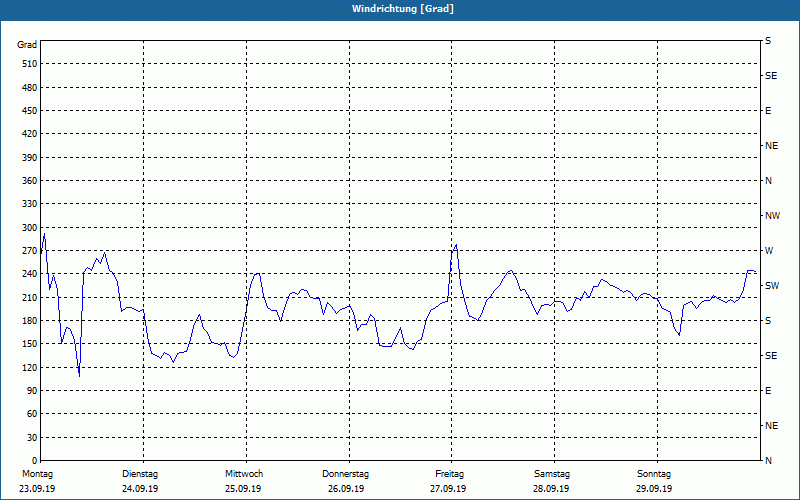The height and width of the screenshot is (500, 800).
Task: Click the date 29.09.19
Action: coord(654,489)
